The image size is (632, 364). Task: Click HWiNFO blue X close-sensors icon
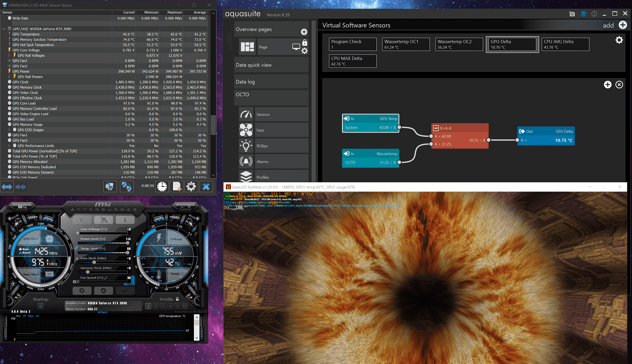(206, 186)
